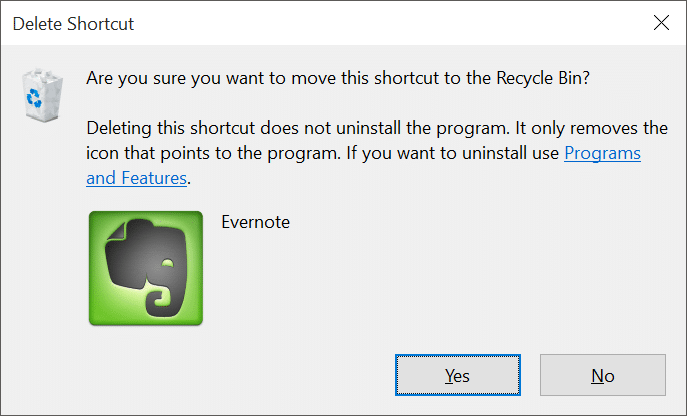Click the elephant's eye in Evernote icon
This screenshot has width=687, height=416.
click(167, 263)
